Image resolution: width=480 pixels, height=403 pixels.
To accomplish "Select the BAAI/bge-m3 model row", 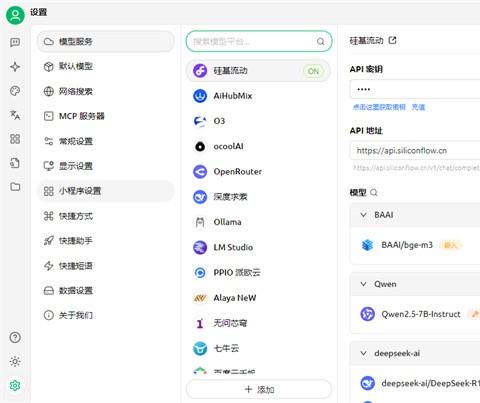I will click(x=416, y=245).
